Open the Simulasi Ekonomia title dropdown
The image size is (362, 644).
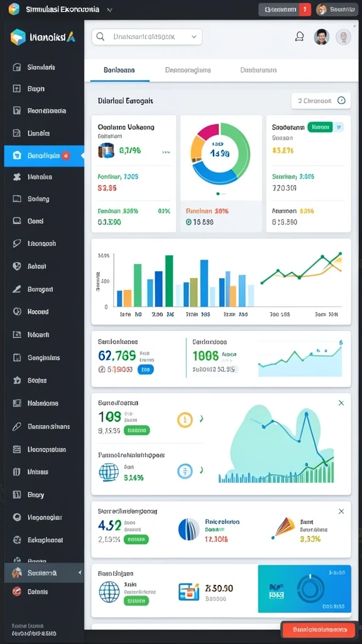109,9
